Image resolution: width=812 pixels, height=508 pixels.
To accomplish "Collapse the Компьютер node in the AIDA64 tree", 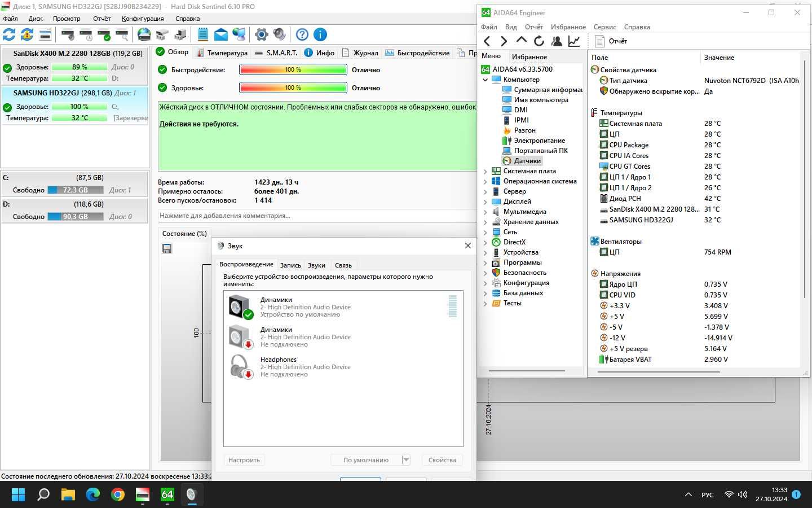I will tap(485, 80).
